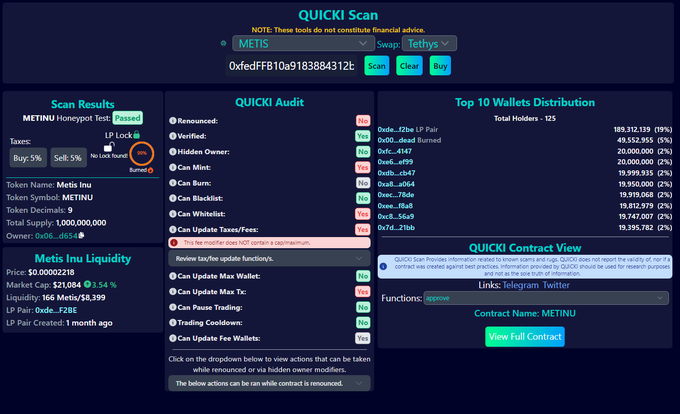Screen dimensions: 680x414
Task: Click info icon beside Can Update Max Tx
Action: click(x=173, y=292)
